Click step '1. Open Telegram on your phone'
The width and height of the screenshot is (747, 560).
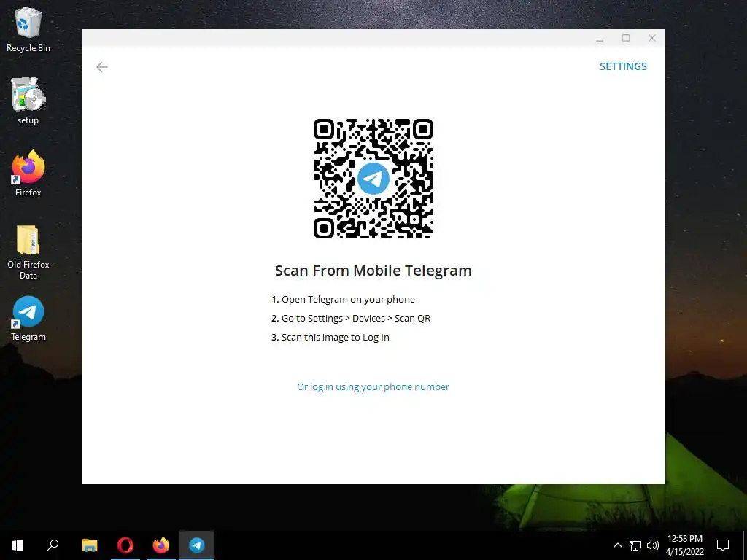(x=343, y=300)
